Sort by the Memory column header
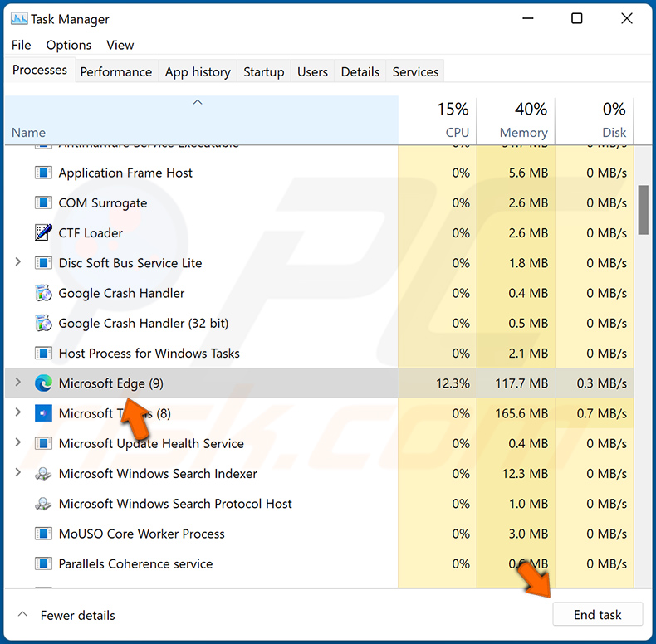 click(x=516, y=120)
